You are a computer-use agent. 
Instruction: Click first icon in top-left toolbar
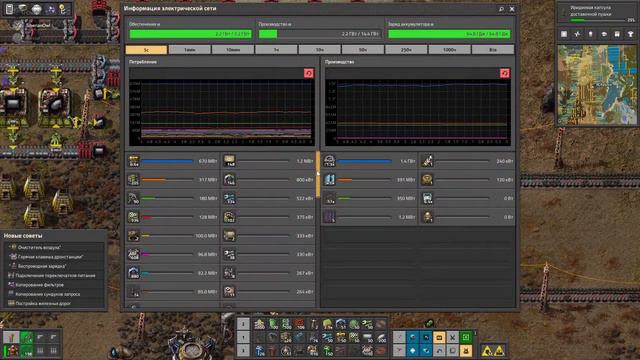coord(9,9)
